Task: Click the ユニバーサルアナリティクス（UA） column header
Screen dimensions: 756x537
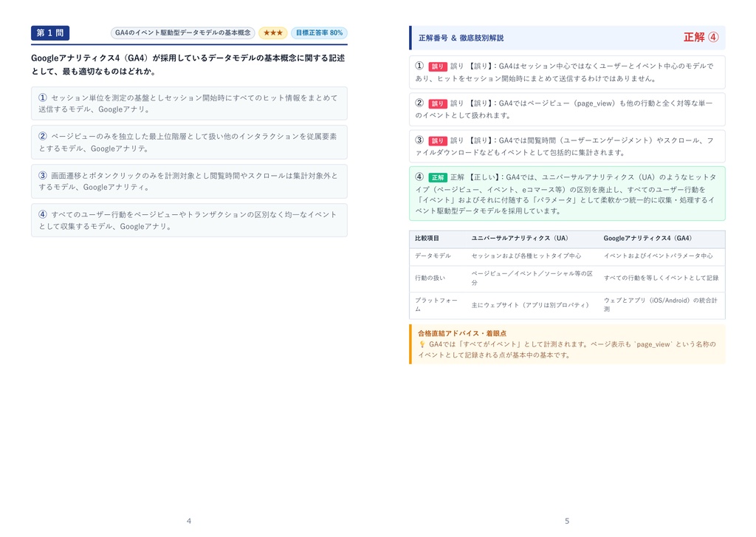Action: [x=519, y=239]
